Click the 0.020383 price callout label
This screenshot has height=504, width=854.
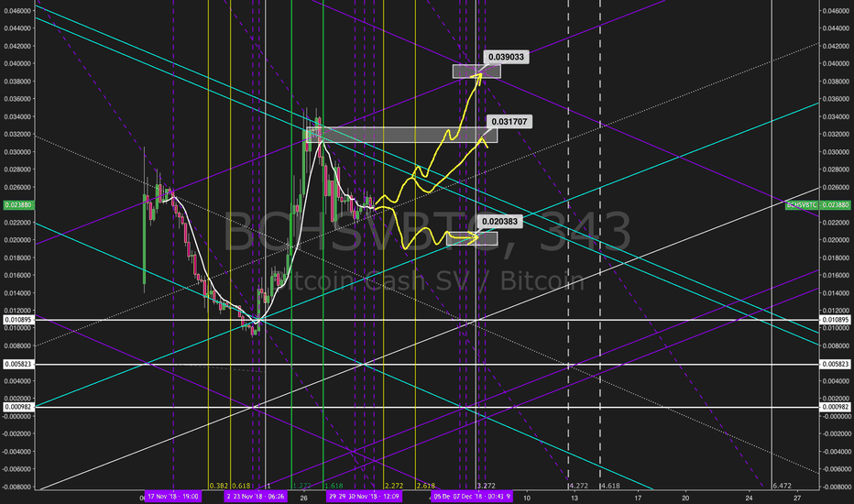500,221
